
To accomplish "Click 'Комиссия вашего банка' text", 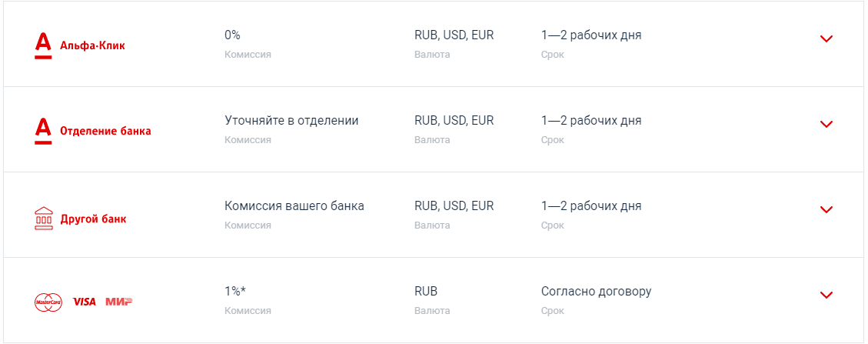I will (294, 206).
